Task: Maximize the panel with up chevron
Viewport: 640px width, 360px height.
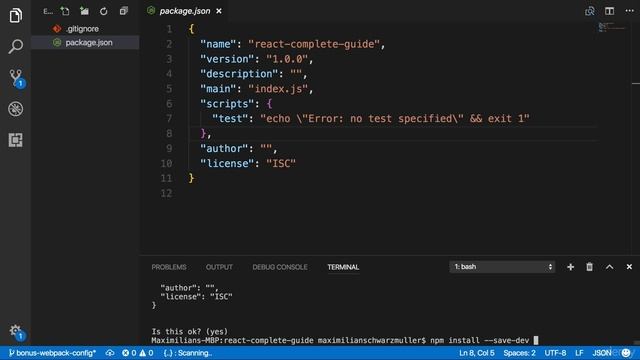Action: click(x=609, y=267)
